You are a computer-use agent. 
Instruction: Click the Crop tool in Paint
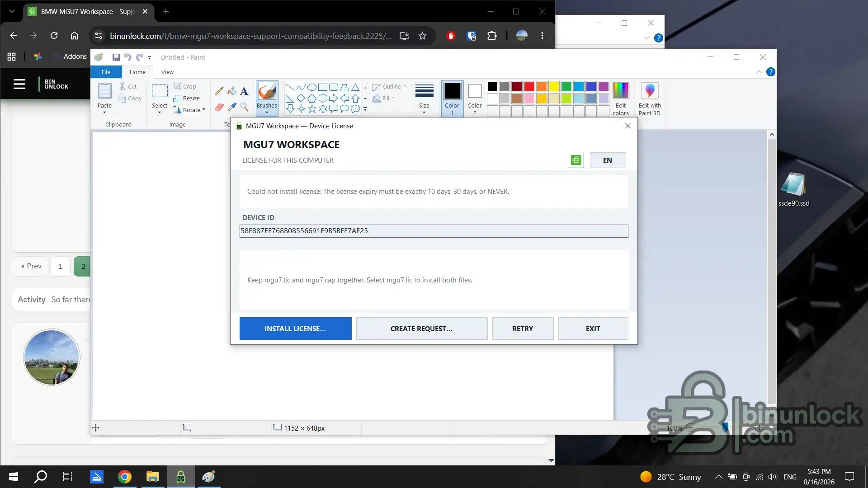185,86
